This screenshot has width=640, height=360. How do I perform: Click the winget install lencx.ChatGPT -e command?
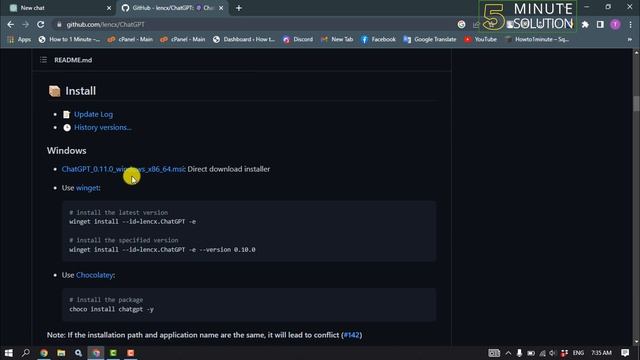pos(132,222)
